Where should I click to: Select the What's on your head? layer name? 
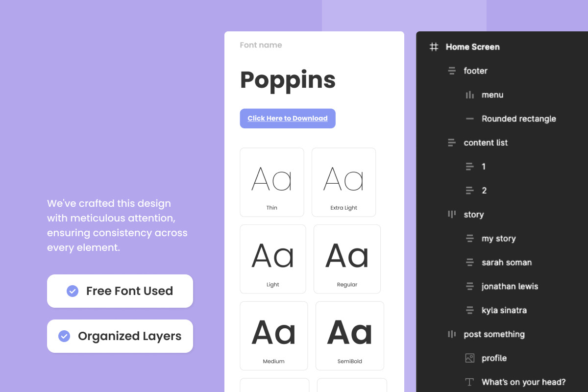point(524,382)
